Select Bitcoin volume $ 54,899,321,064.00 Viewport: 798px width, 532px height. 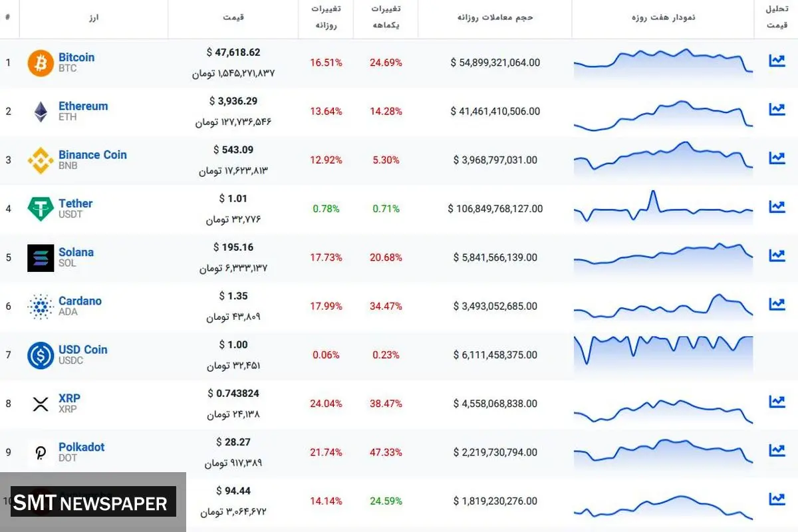495,63
